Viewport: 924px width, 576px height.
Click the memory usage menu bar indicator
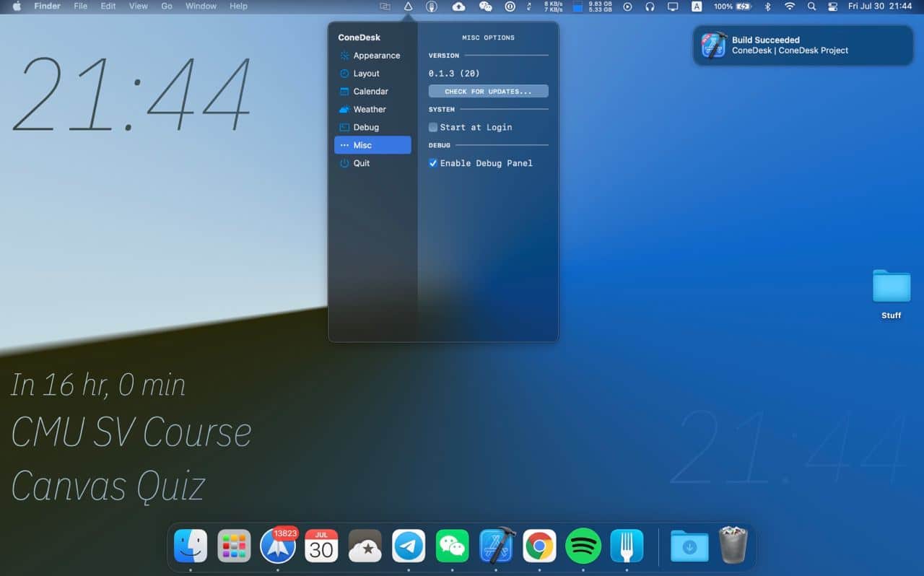[593, 6]
